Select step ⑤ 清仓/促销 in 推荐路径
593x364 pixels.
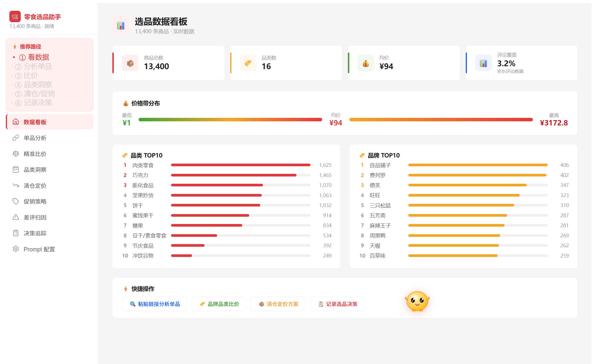click(35, 94)
